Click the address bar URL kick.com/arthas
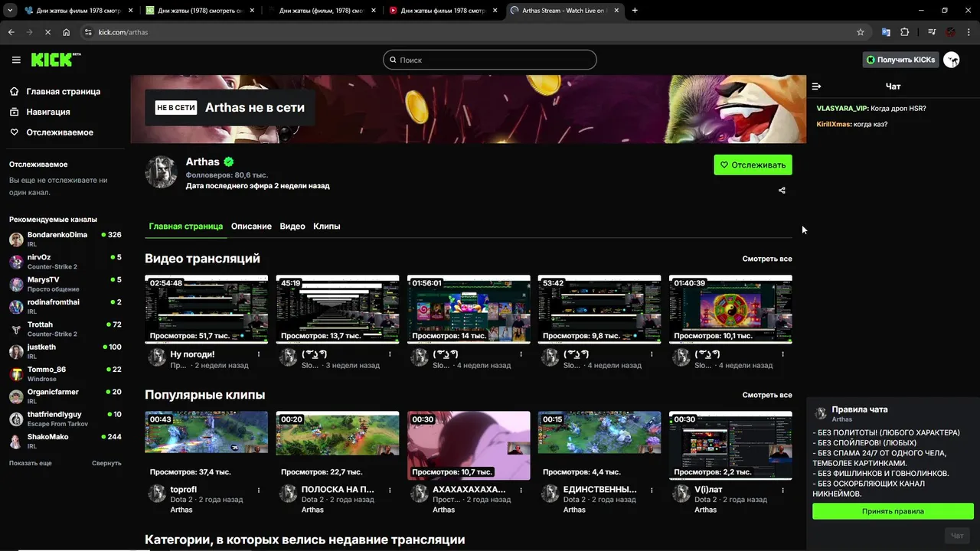This screenshot has height=551, width=980. coord(123,32)
